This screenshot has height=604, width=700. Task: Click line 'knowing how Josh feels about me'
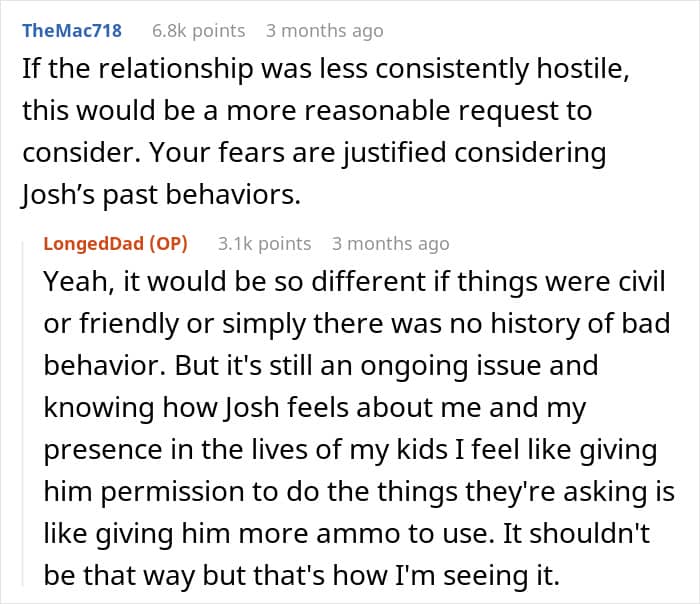coord(315,408)
